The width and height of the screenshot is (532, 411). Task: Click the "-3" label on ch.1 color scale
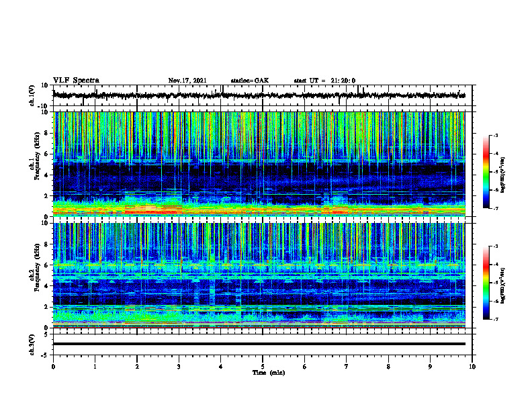(x=495, y=135)
